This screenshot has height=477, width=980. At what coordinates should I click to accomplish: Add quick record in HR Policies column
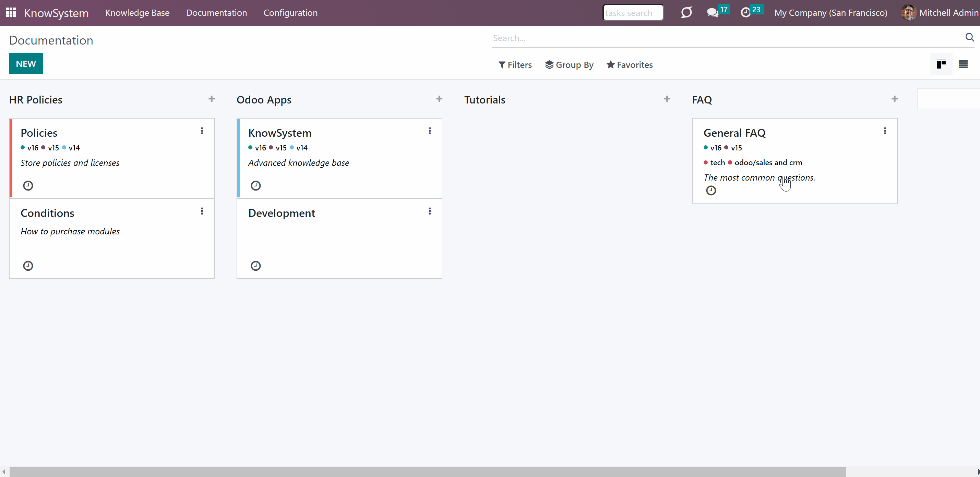click(212, 99)
